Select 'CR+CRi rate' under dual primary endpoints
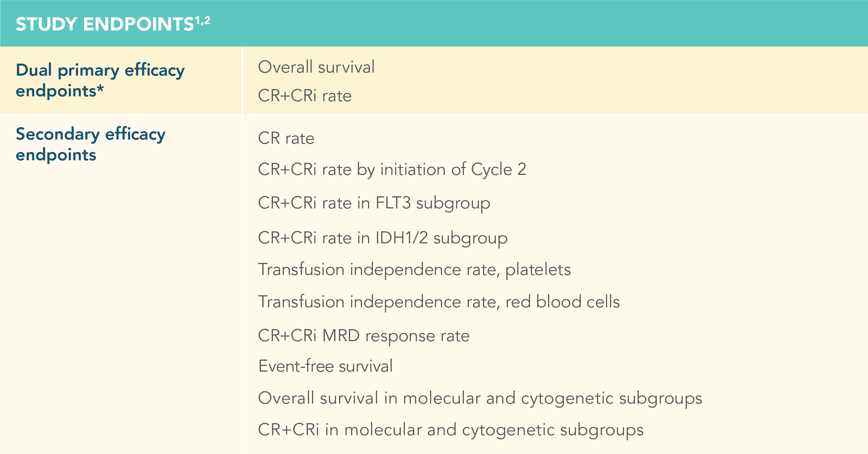The height and width of the screenshot is (454, 868). click(x=304, y=96)
